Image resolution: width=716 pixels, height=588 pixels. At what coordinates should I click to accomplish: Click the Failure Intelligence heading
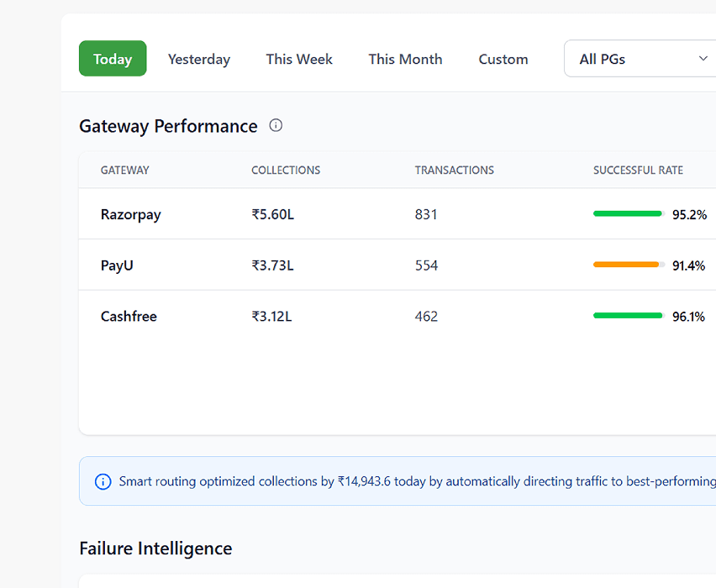[155, 549]
